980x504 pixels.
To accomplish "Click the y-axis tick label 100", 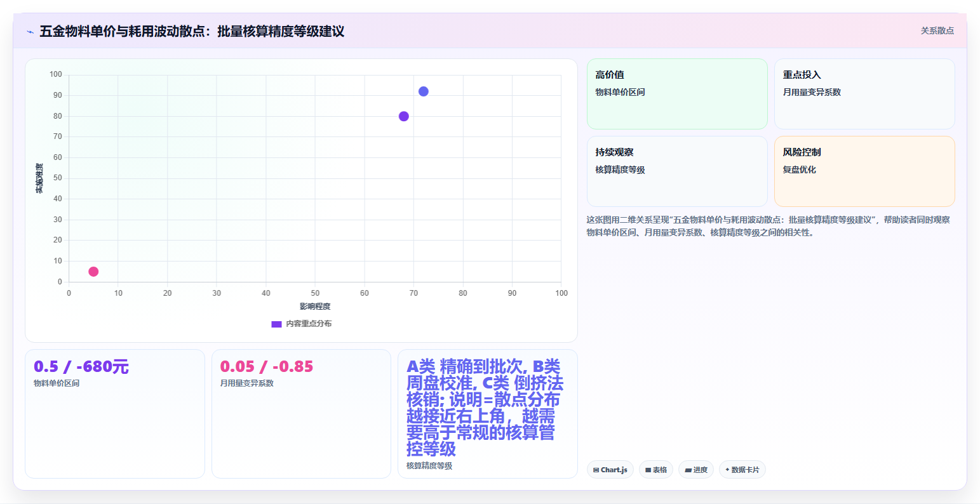I will pos(56,74).
